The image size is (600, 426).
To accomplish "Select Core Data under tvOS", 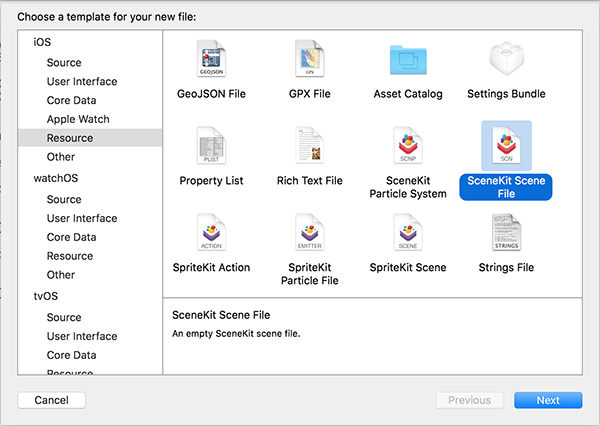I will [x=72, y=355].
